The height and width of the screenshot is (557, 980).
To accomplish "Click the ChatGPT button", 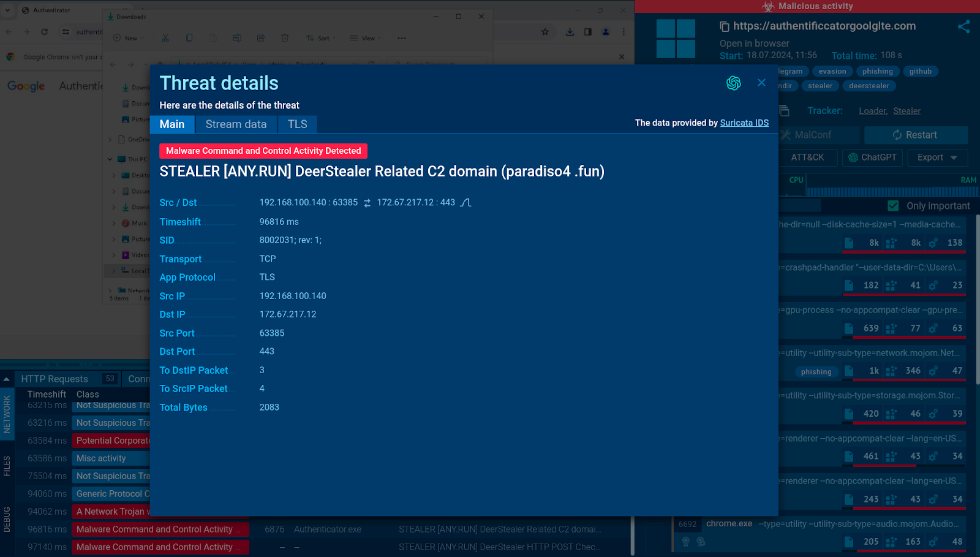I will (x=872, y=157).
